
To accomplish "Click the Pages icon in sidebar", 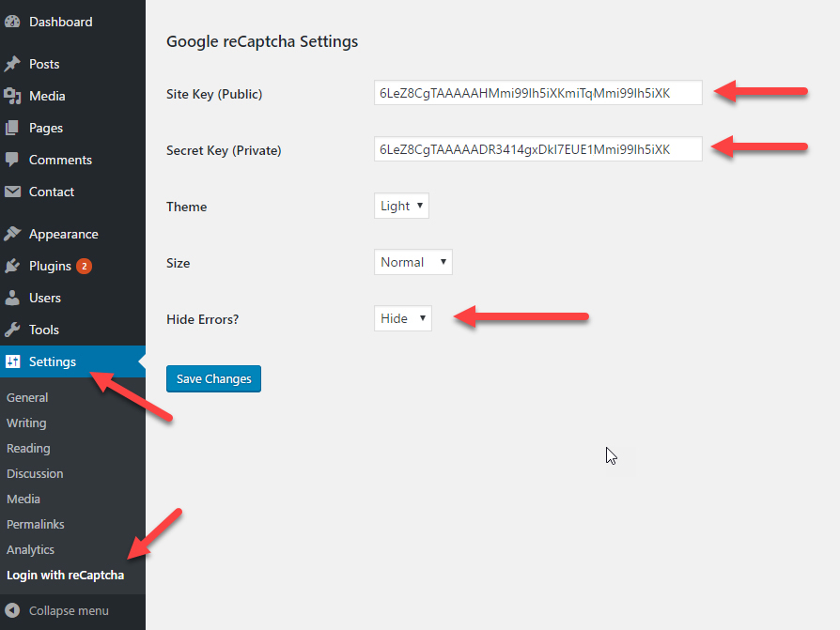I will point(12,128).
